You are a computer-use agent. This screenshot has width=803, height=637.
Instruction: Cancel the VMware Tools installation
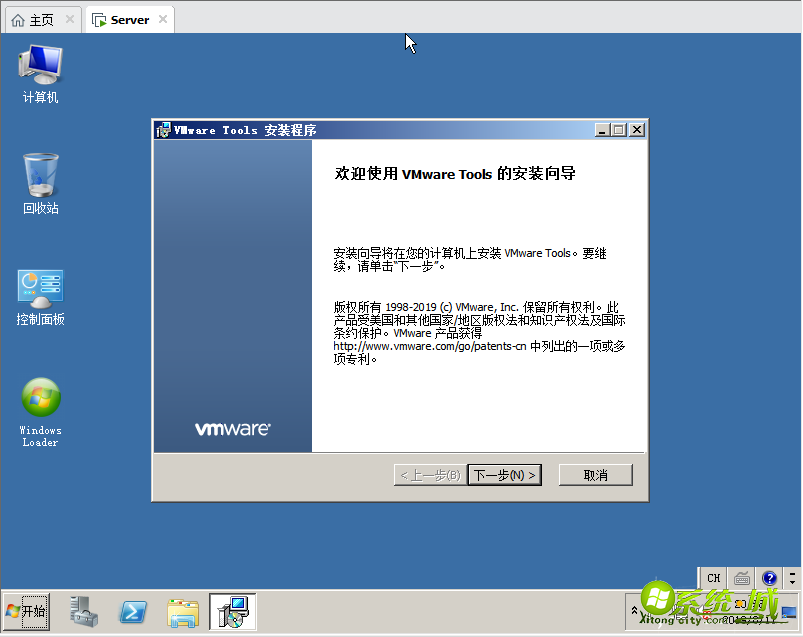(x=595, y=474)
